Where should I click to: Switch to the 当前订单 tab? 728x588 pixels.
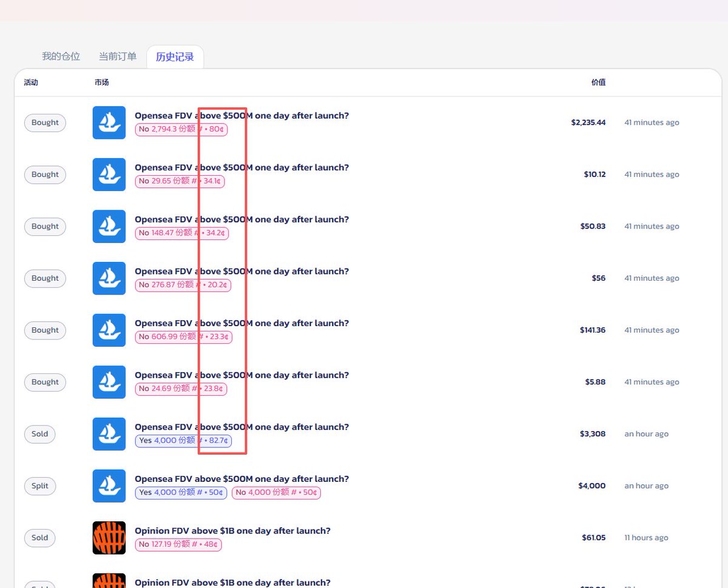pos(118,56)
